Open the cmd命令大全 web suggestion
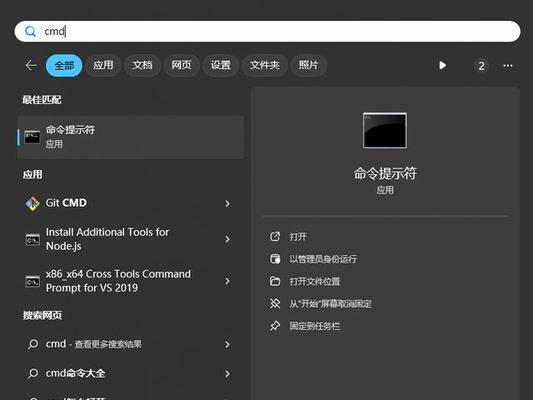Viewport: 533px width, 400px height. (x=131, y=373)
